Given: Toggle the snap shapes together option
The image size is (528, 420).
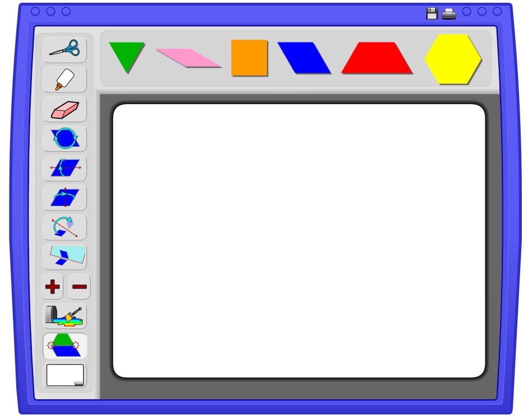Looking at the screenshot, I should tap(64, 346).
